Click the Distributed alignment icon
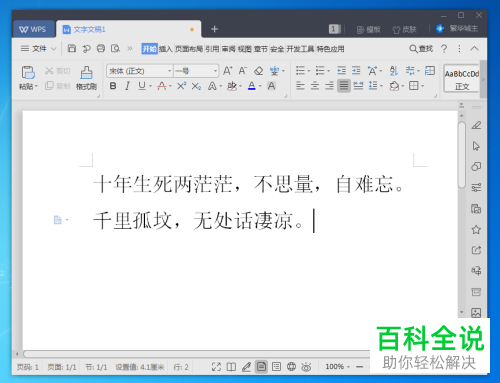The width and height of the screenshot is (500, 383). pos(358,86)
